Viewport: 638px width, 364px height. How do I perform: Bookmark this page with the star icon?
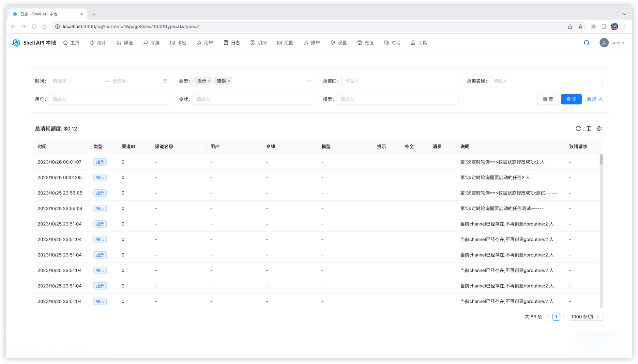(x=580, y=27)
